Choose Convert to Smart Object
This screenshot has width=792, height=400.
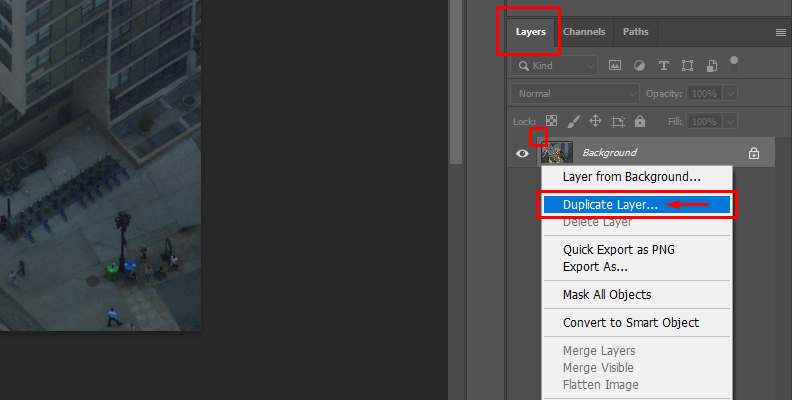point(636,322)
